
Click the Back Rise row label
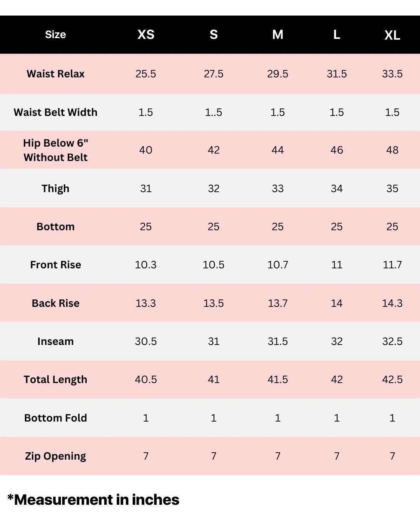[x=56, y=303]
